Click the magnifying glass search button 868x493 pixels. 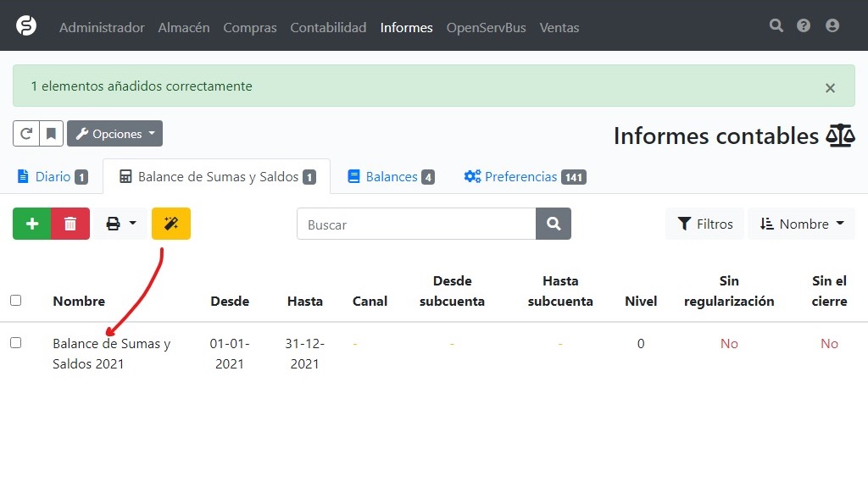pos(554,224)
